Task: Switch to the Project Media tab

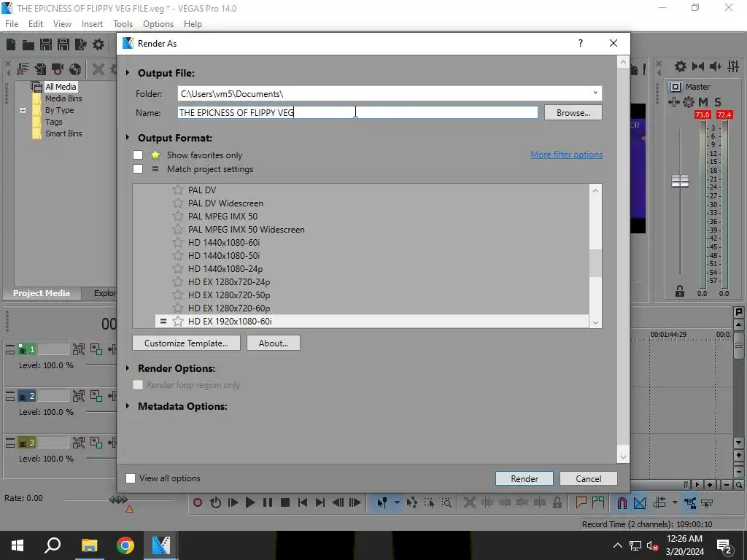Action: coord(42,293)
